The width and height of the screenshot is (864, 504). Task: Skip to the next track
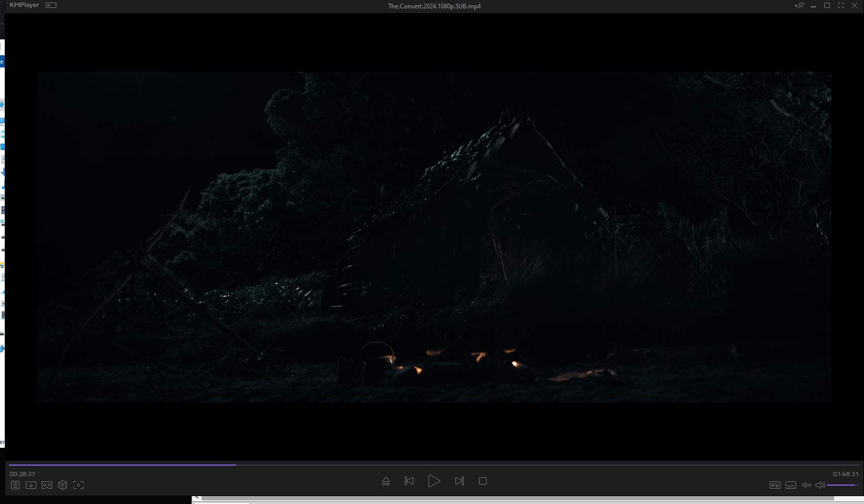point(459,481)
